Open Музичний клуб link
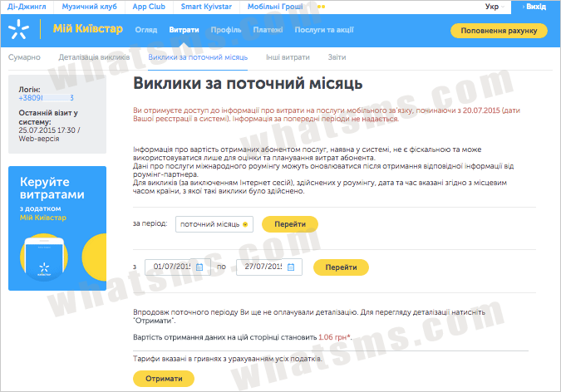The image size is (561, 392). (x=90, y=7)
